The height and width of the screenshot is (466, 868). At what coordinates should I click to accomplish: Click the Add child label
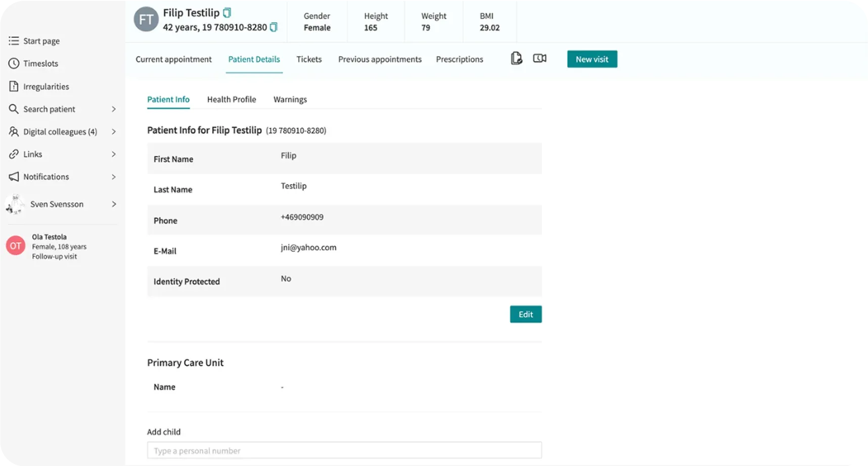tap(164, 432)
